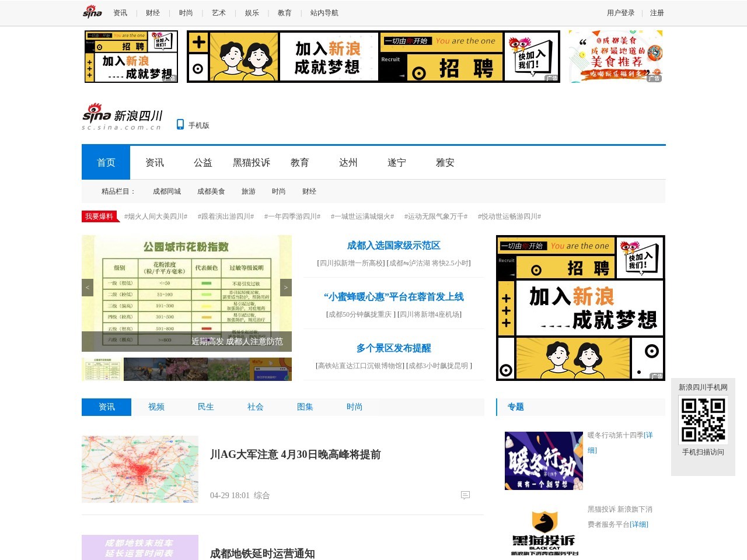Open the mobile version phone icon
Image resolution: width=747 pixels, height=560 pixels.
180,124
